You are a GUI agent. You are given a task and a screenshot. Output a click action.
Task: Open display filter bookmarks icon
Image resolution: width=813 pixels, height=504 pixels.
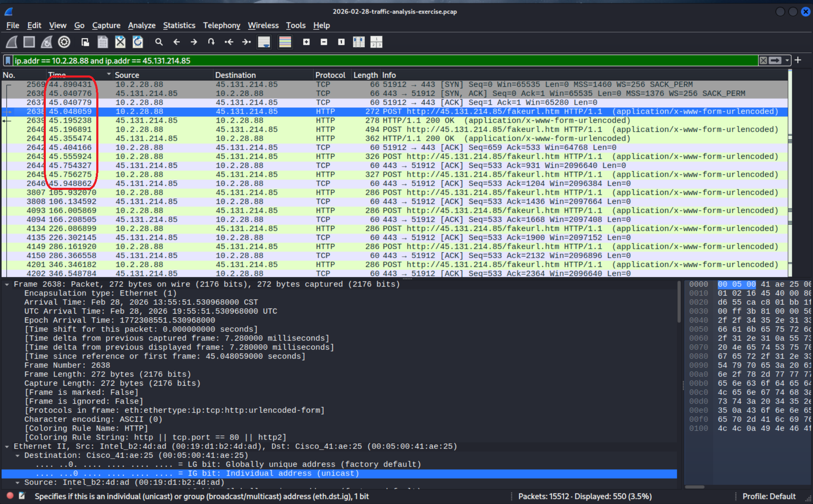(x=8, y=61)
